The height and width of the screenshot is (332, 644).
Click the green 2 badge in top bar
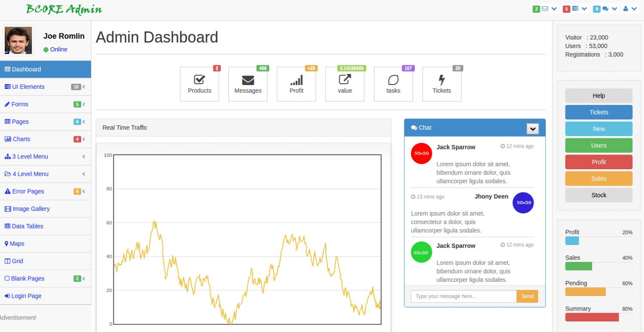[x=536, y=9]
